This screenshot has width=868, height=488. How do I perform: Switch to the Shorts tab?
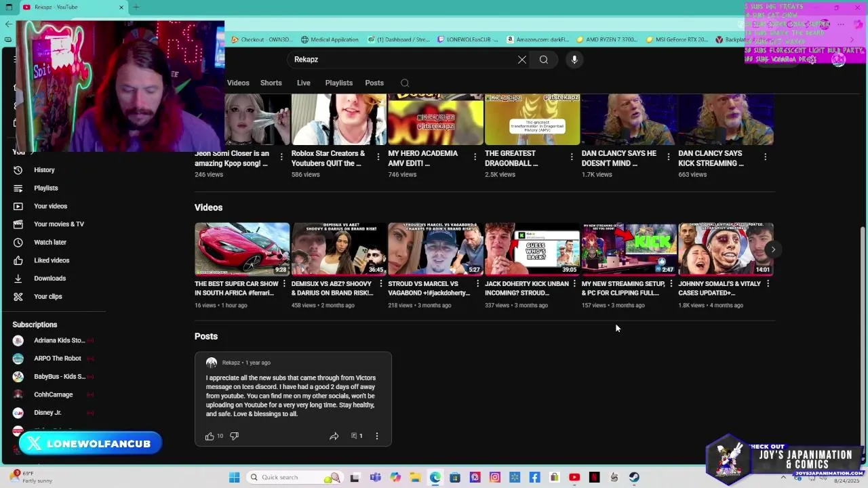[271, 83]
